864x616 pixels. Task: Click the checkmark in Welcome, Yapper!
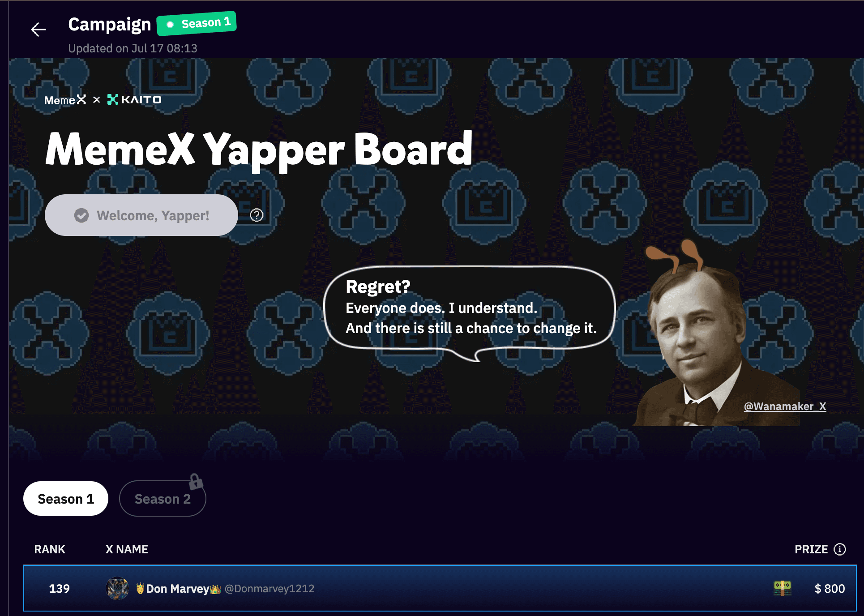(x=81, y=215)
